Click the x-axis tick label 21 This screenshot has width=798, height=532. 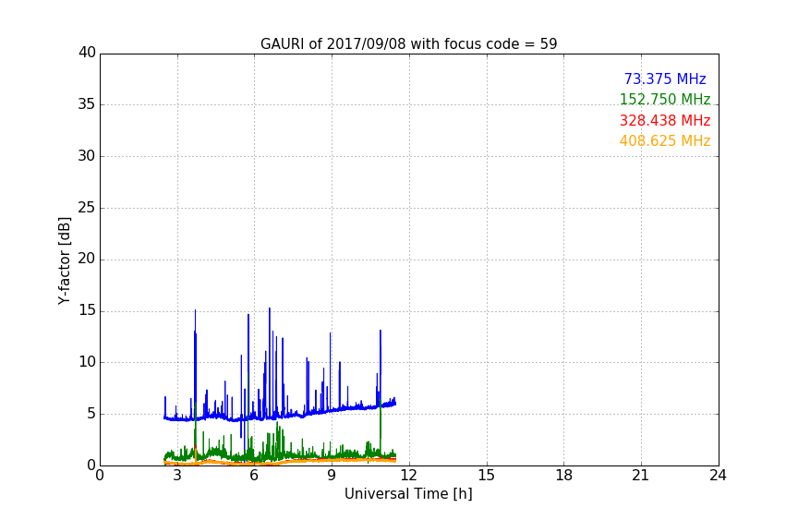(641, 476)
